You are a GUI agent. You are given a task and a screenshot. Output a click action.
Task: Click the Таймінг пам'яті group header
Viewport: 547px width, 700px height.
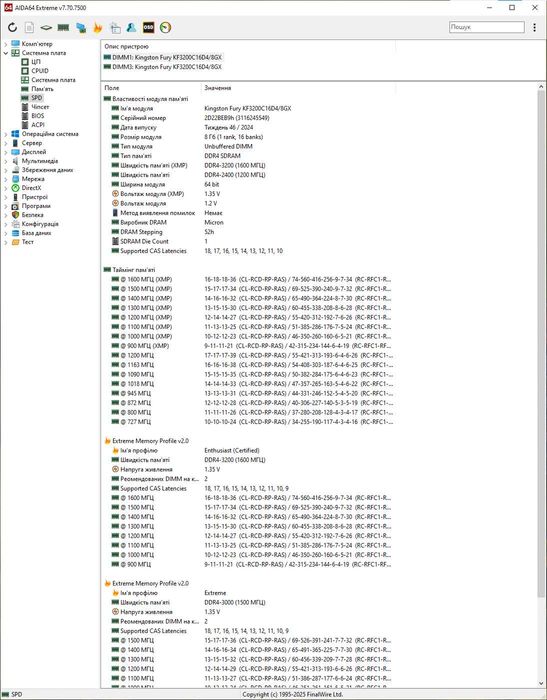tap(129, 270)
